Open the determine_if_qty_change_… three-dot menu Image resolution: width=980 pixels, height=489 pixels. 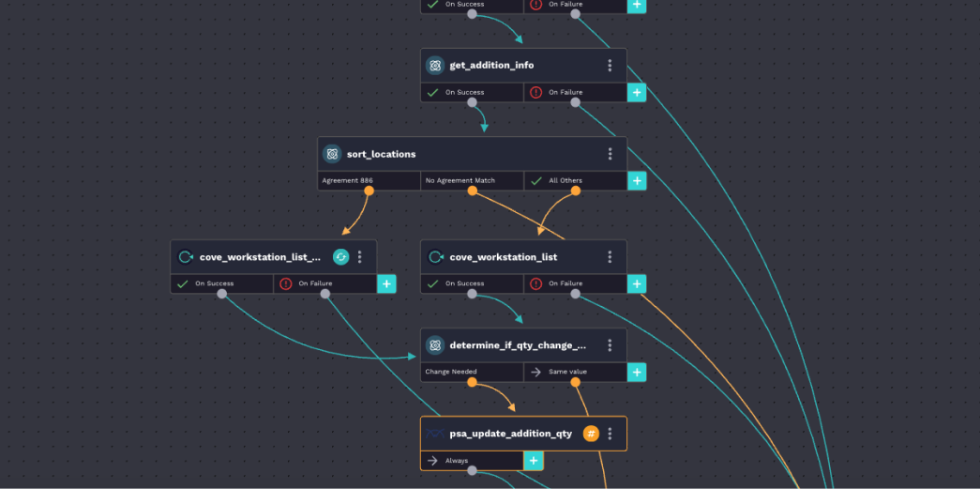(610, 345)
